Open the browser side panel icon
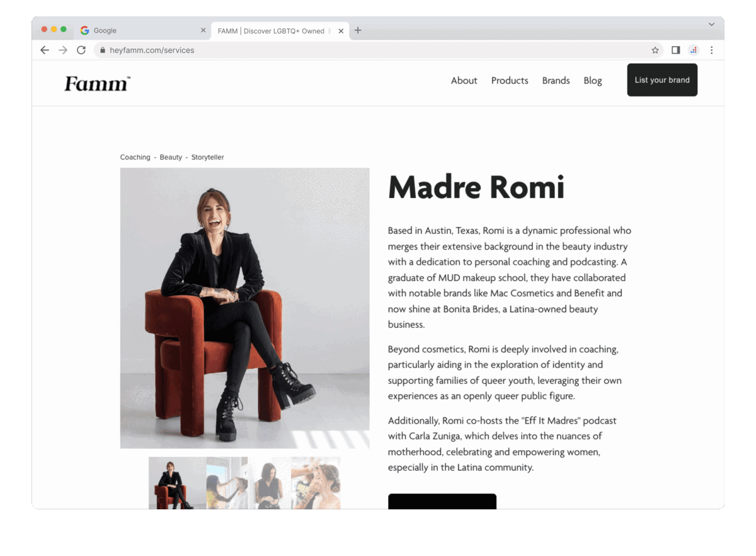 [675, 50]
